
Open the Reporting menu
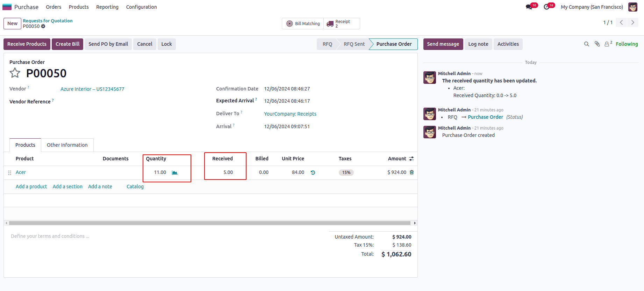point(107,7)
